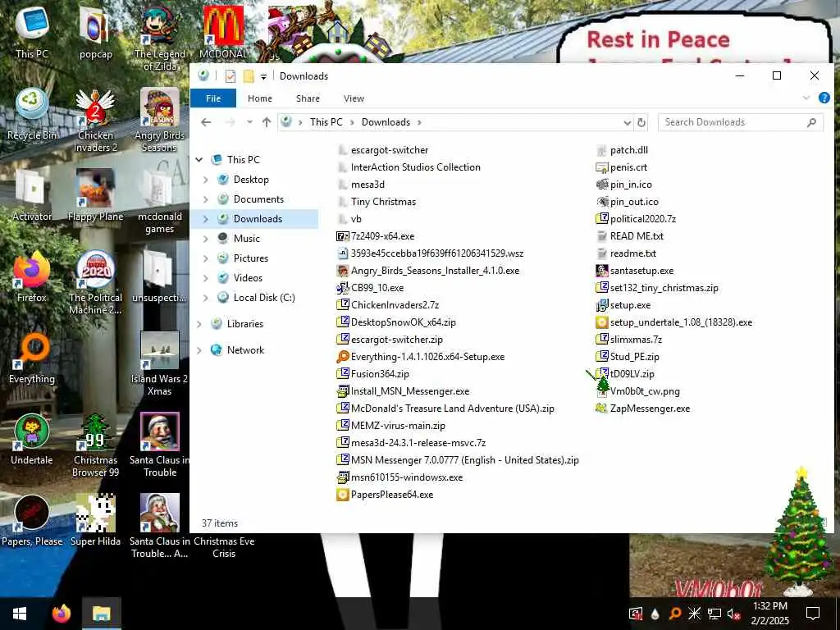The image size is (840, 630).
Task: Open the Share ribbon tab
Action: coord(308,98)
